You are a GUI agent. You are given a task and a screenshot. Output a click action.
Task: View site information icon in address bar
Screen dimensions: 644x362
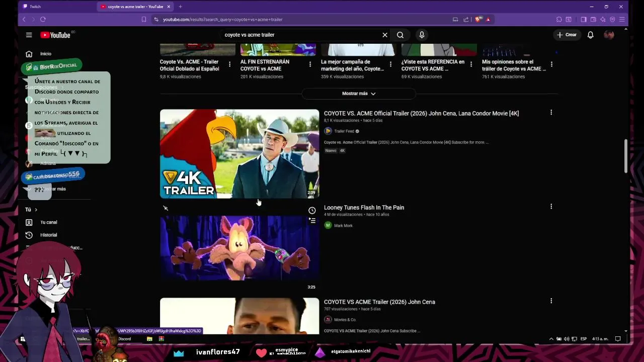coord(156,19)
